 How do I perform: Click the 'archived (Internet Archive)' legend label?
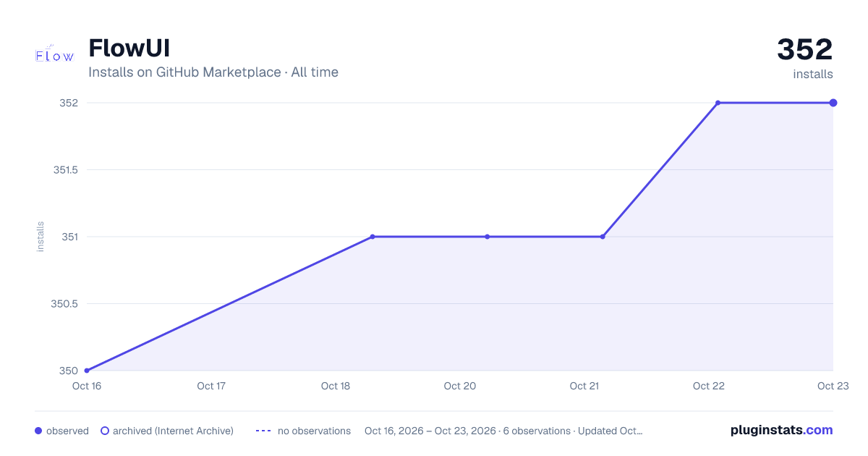coord(173,431)
